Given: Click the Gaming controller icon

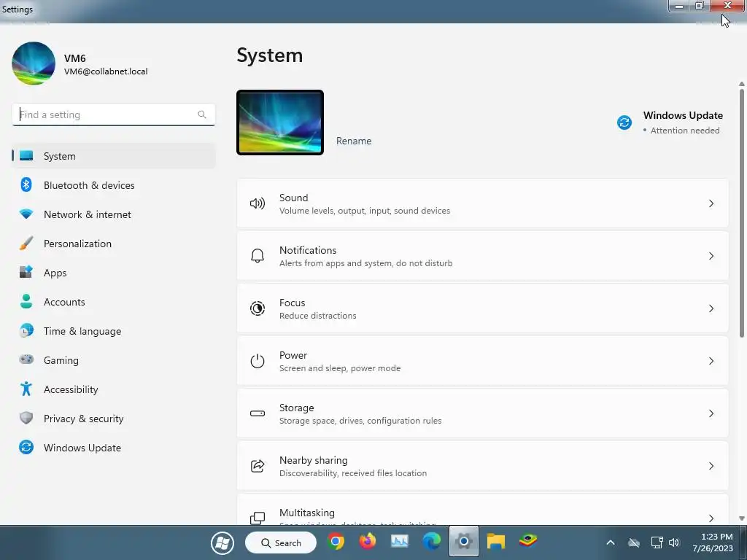Looking at the screenshot, I should (x=26, y=359).
